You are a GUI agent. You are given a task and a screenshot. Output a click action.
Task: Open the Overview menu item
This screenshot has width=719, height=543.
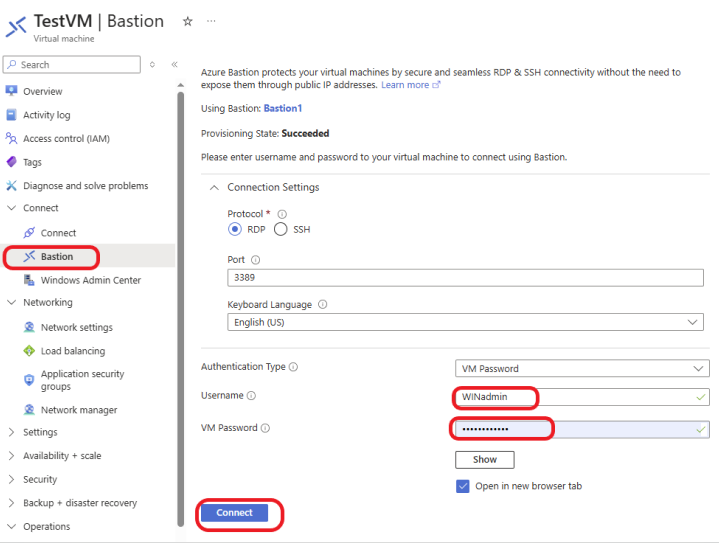pos(43,91)
